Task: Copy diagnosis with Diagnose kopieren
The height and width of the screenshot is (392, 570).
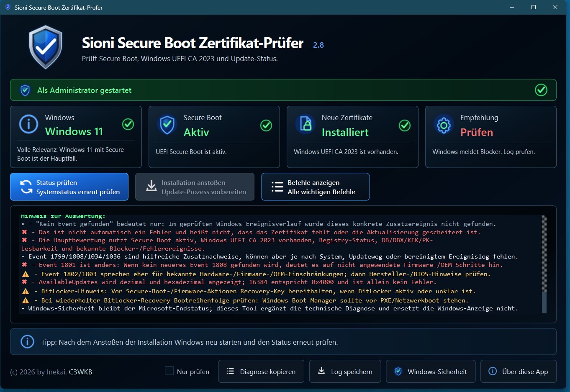Action: 261,372
